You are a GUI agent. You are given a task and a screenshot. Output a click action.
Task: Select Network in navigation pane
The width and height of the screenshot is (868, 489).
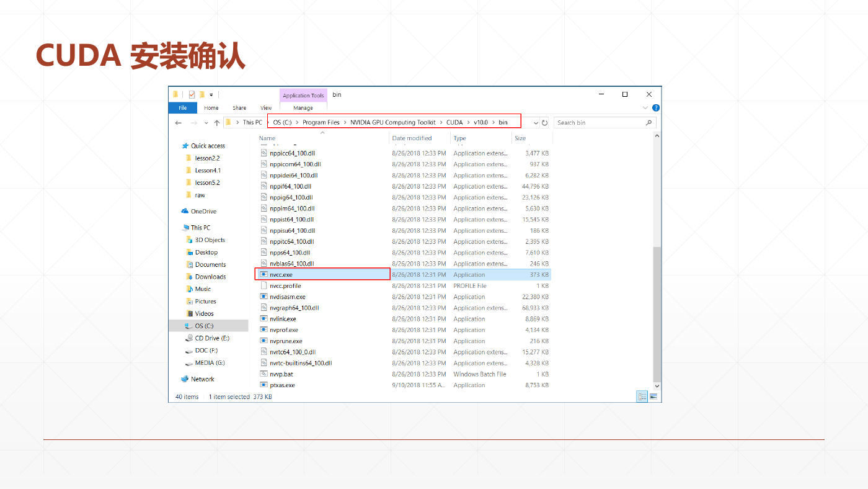[202, 379]
